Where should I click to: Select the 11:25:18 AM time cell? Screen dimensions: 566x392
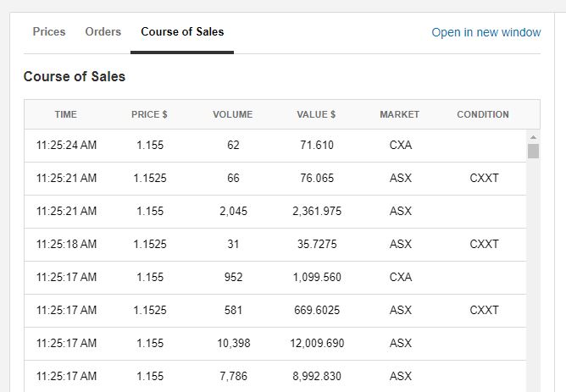tap(66, 244)
